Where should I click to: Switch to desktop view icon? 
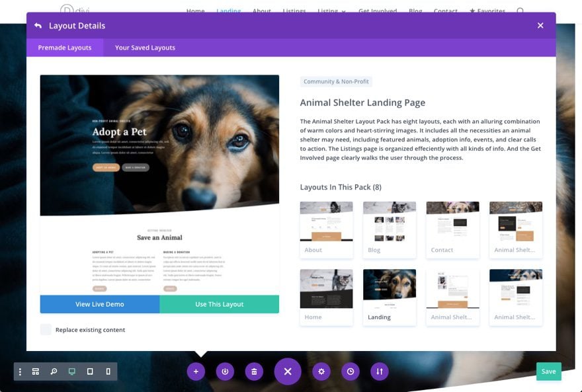pos(72,372)
